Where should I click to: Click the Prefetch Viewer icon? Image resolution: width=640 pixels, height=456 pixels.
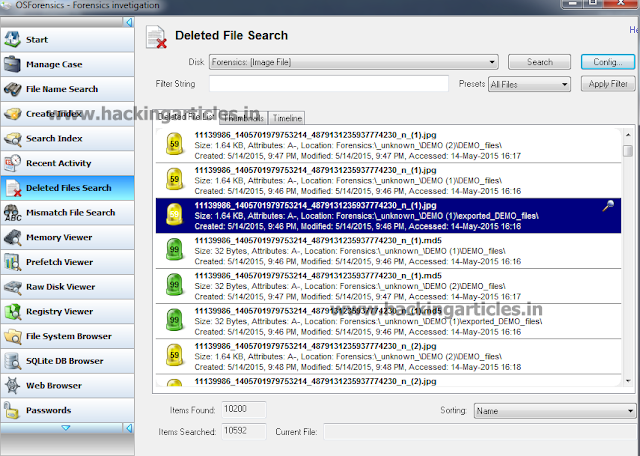(x=12, y=262)
